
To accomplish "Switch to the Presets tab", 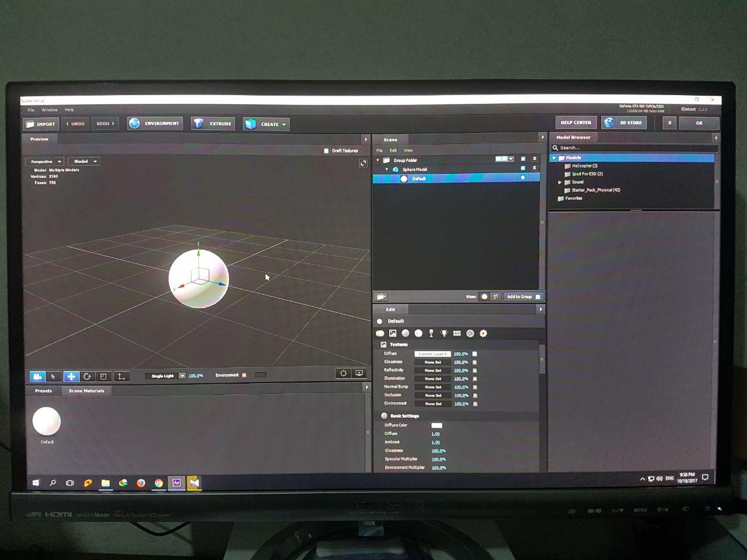I will point(43,391).
